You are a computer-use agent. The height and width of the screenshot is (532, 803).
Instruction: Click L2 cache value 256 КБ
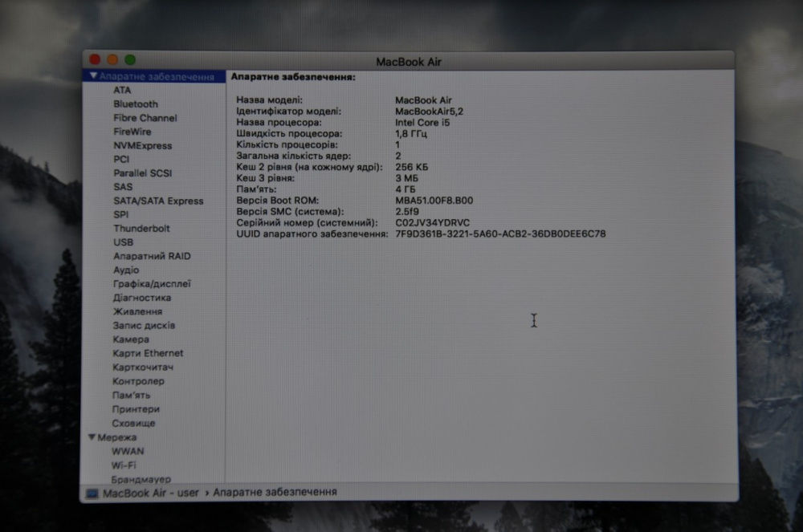point(411,167)
